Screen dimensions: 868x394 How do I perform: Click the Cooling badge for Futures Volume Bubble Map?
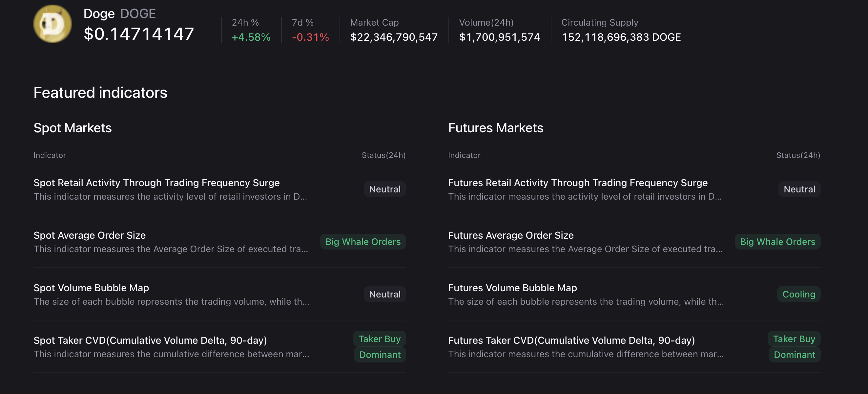pos(798,294)
